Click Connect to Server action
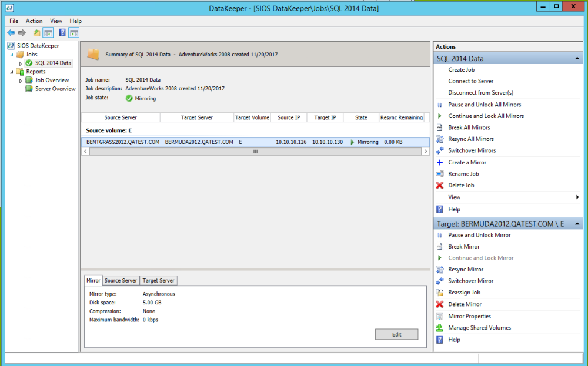 (470, 81)
